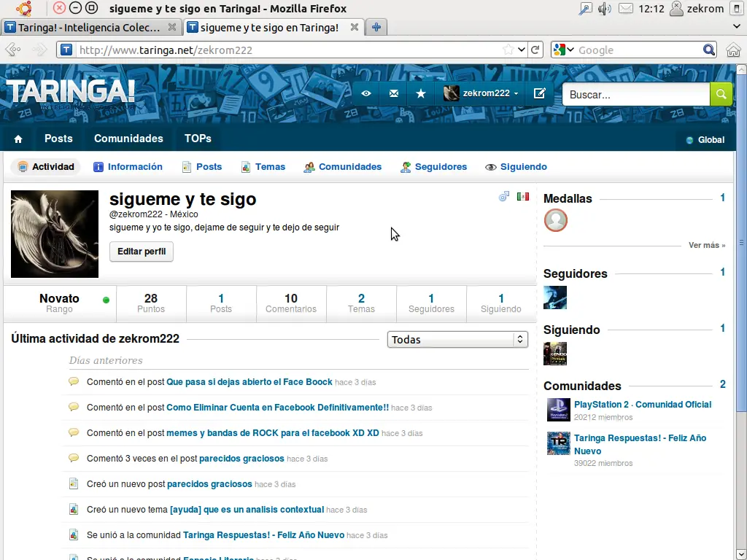Open Posts in the main navigation bar

coord(58,139)
